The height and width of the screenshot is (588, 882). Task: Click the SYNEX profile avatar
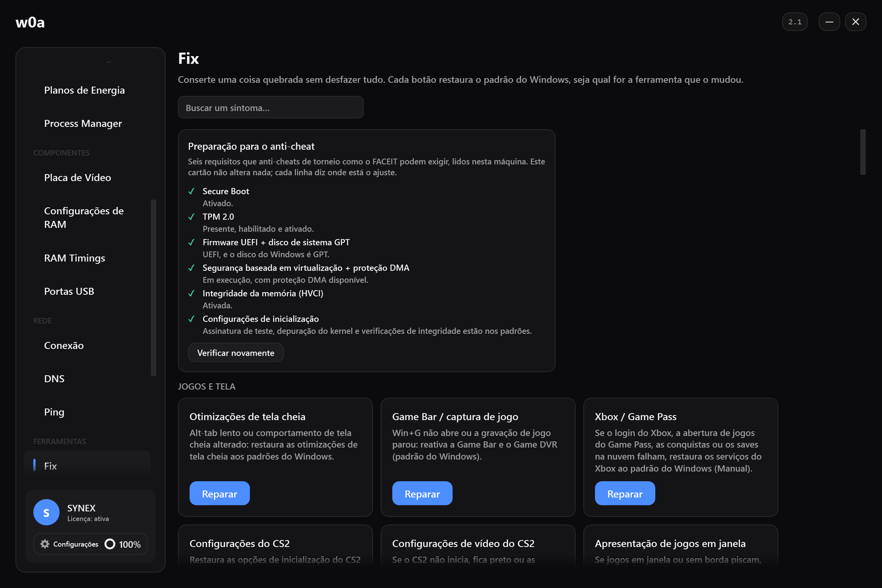[46, 512]
